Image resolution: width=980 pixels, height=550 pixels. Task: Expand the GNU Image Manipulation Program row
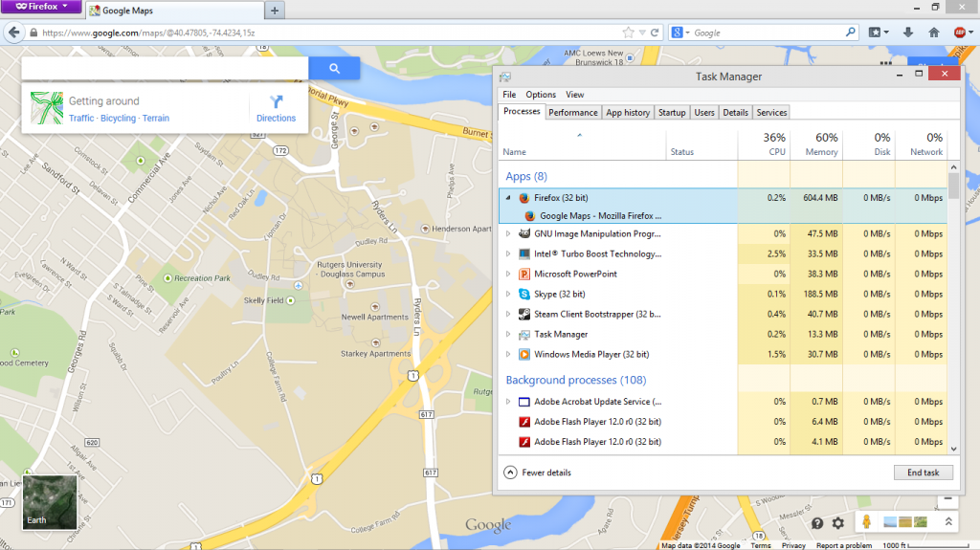tap(508, 233)
